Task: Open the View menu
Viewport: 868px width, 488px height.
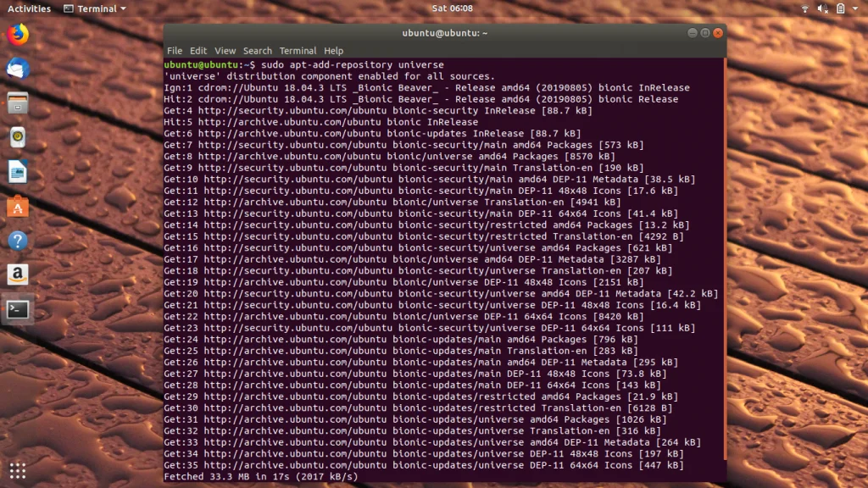Action: 225,50
